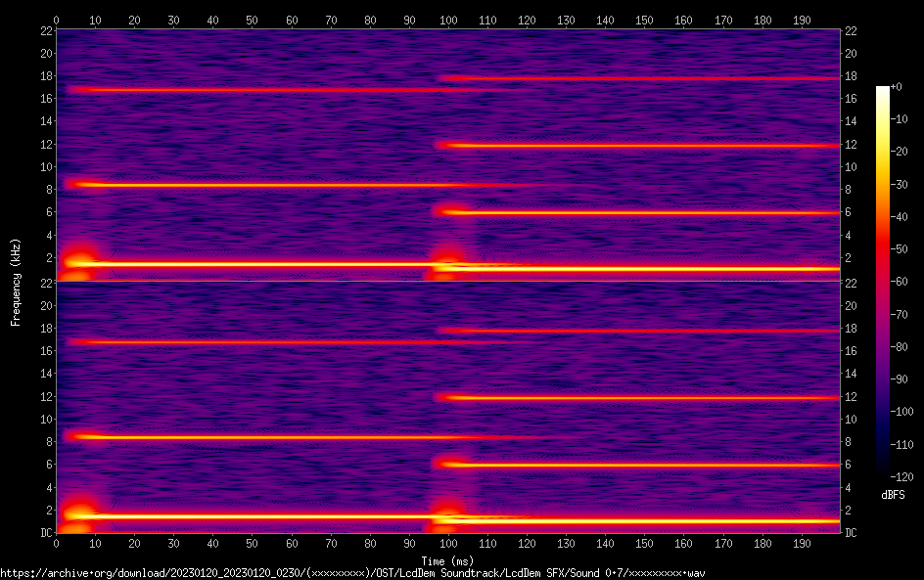Select the 0 tick on the top time axis
924x580 pixels.
57,20
